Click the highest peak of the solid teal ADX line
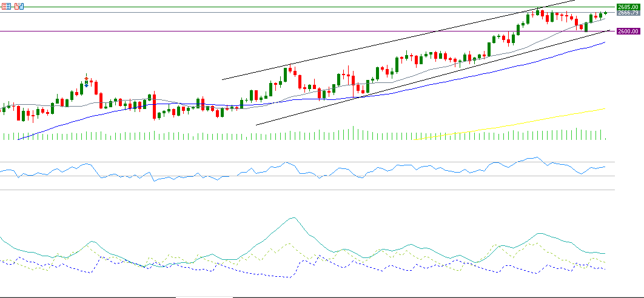Screen dimensions: 644x298 coord(293,218)
